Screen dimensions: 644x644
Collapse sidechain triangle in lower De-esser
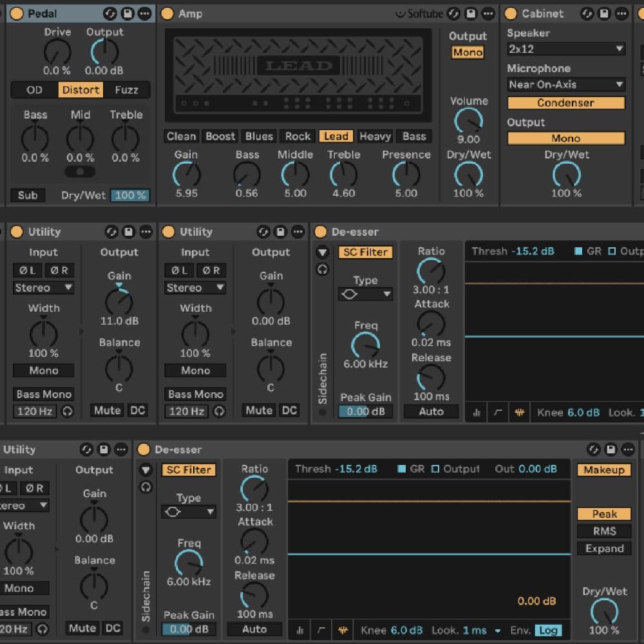[x=146, y=469]
